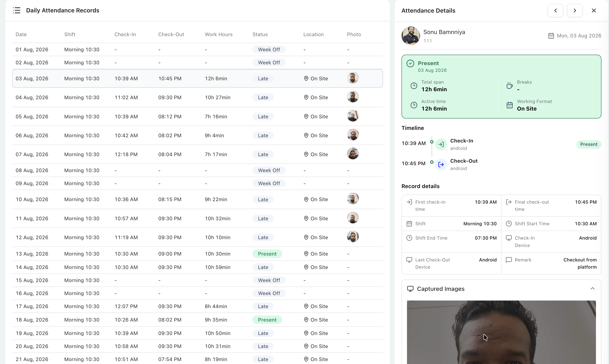Open the photo thumbnail for 06 Aug, 2026
Viewport: 609px width, 364px height.
353,135
